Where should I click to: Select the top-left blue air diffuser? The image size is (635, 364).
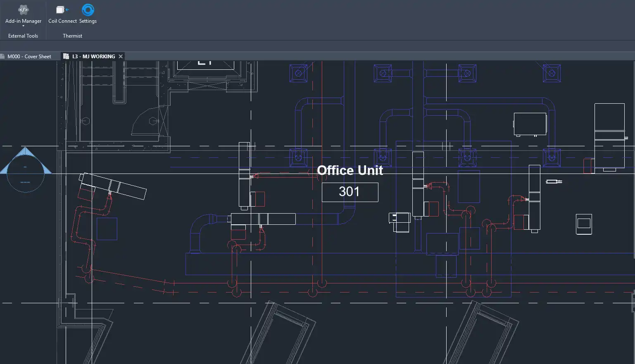298,74
